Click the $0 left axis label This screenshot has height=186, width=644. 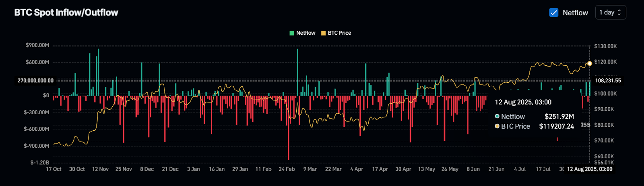[x=46, y=96]
